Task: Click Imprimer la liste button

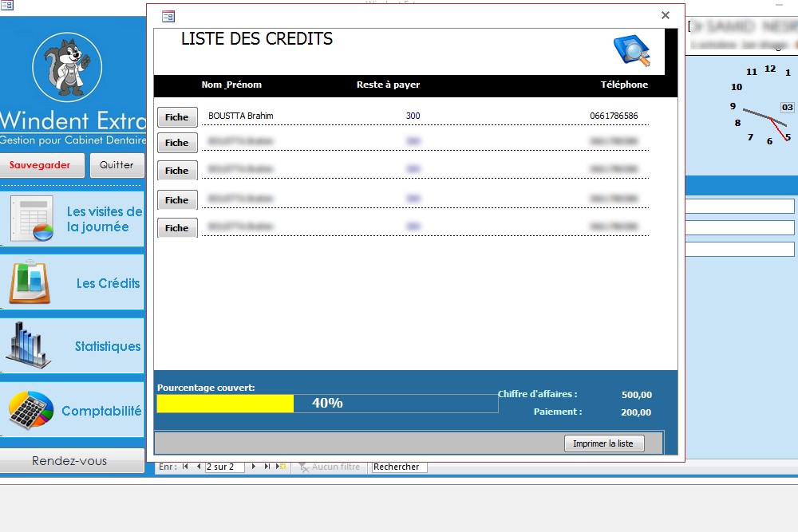Action: [602, 443]
